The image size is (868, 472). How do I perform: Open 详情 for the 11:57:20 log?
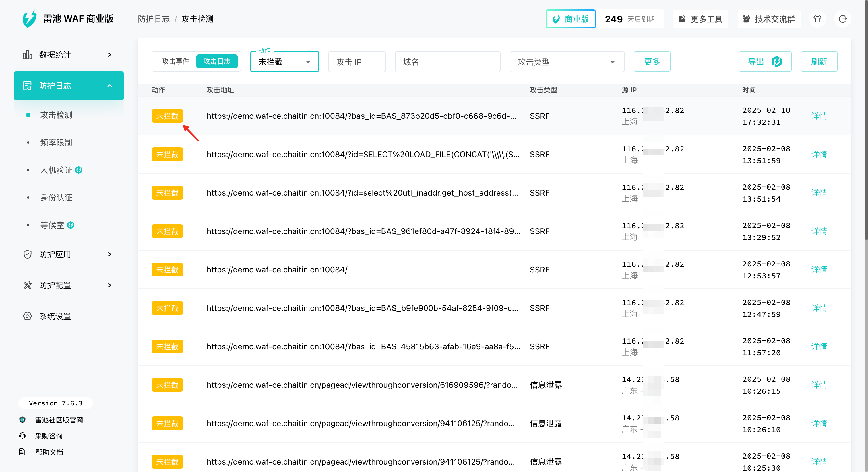coord(819,346)
